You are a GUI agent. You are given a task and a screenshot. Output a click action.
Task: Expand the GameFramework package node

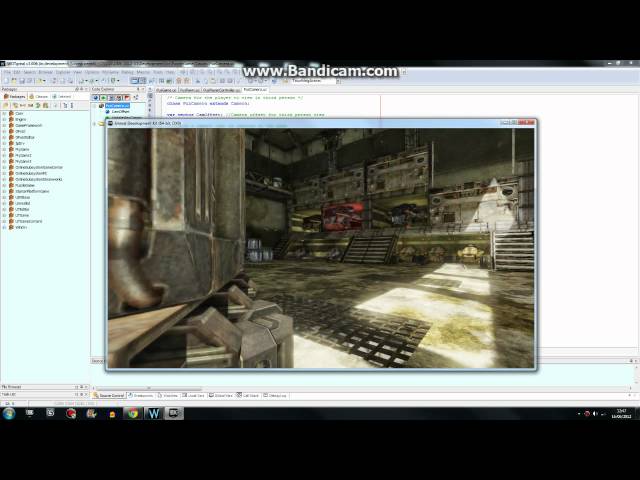pos(4,126)
